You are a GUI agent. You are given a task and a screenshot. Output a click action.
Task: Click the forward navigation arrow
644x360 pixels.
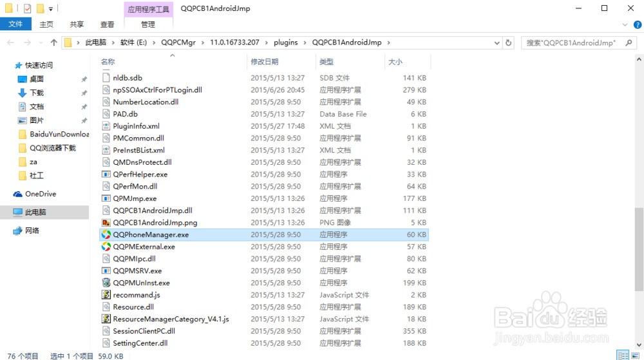(x=27, y=43)
